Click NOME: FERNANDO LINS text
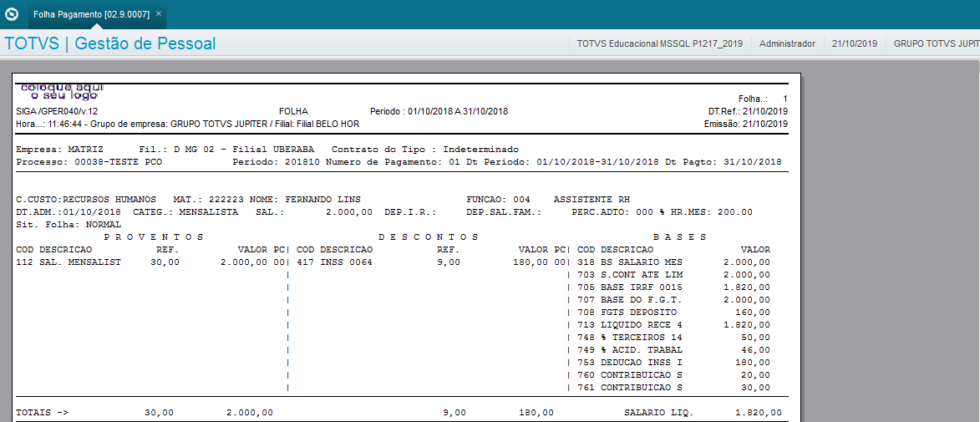980x422 pixels. (305, 199)
